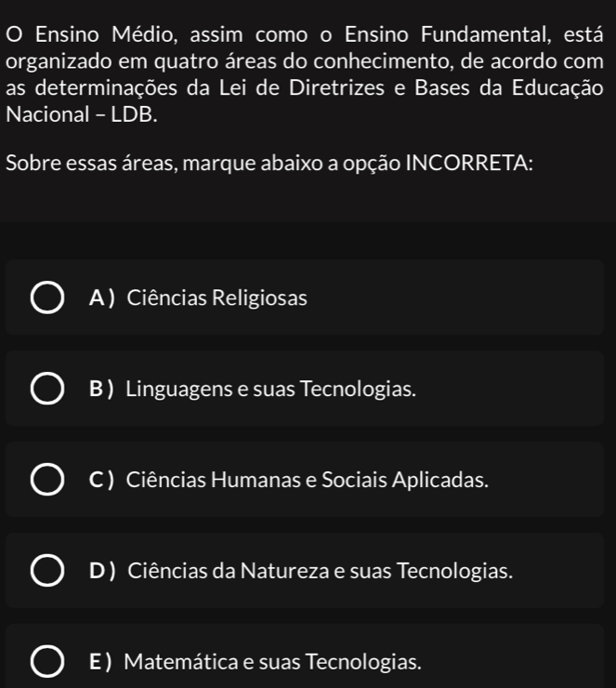
Task: Choose the radio circle beside Linguagens e suas Tecnologias
Action: tap(47, 389)
